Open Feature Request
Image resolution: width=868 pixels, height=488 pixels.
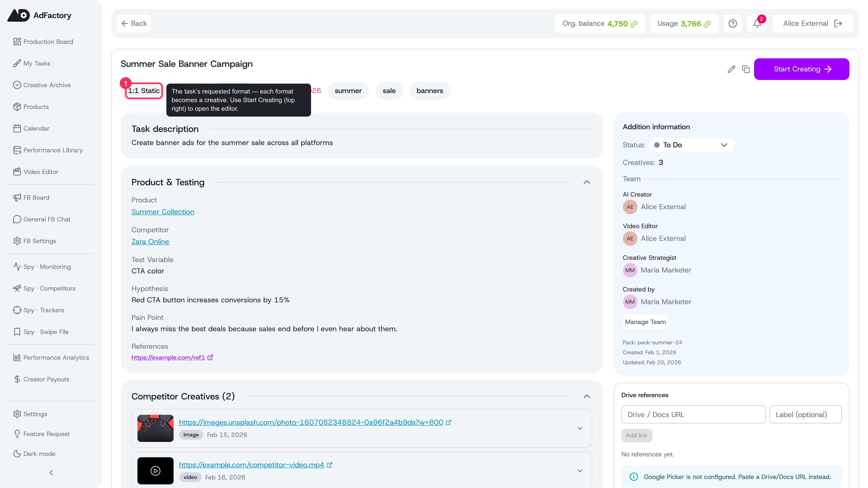pyautogui.click(x=41, y=434)
